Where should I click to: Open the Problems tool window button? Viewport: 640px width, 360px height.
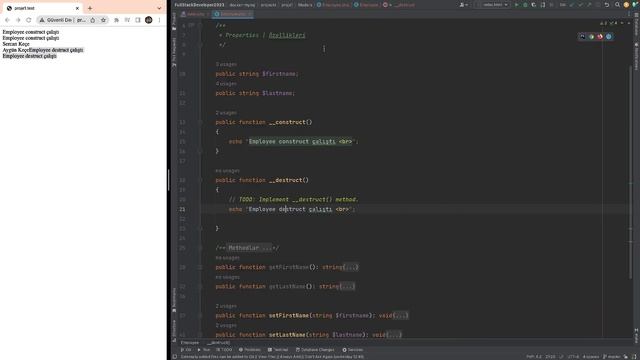click(250, 350)
